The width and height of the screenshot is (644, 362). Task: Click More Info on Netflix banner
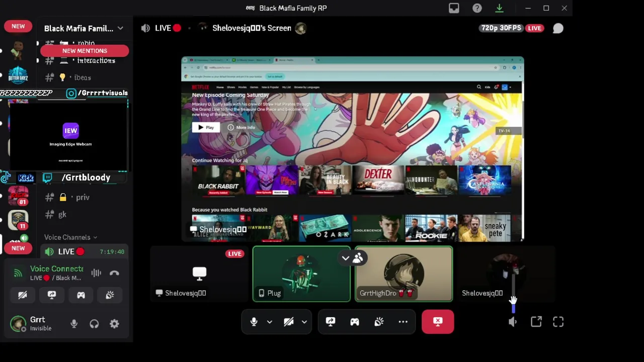[x=242, y=128]
